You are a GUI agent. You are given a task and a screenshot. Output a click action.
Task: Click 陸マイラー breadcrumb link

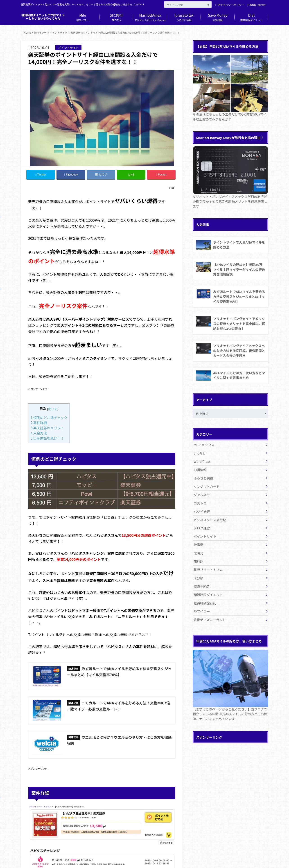pyautogui.click(x=40, y=33)
